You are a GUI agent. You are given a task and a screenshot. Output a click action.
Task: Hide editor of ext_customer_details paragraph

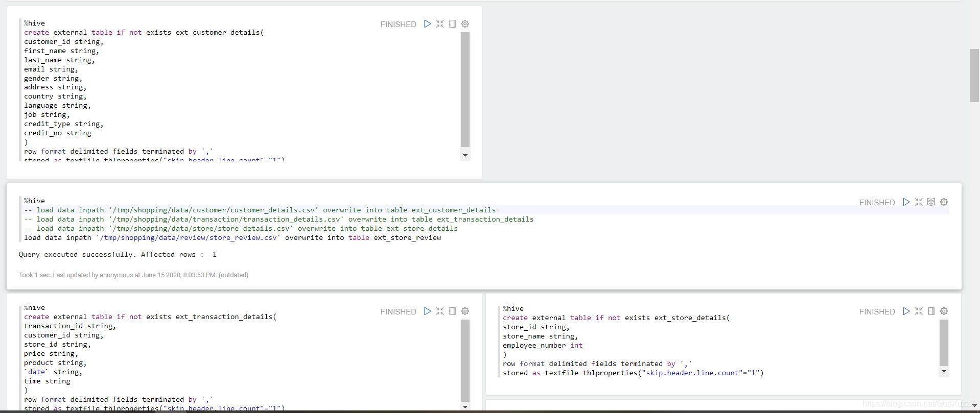tap(440, 24)
